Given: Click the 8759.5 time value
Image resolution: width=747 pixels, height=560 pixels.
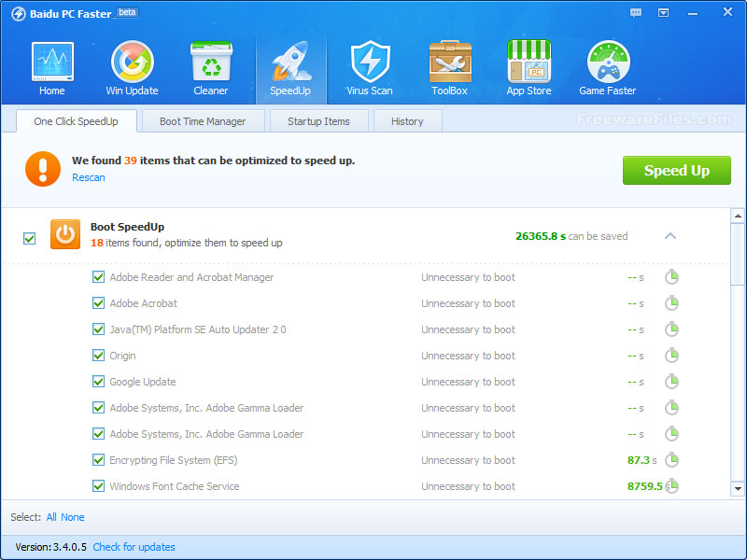Looking at the screenshot, I should click(645, 486).
